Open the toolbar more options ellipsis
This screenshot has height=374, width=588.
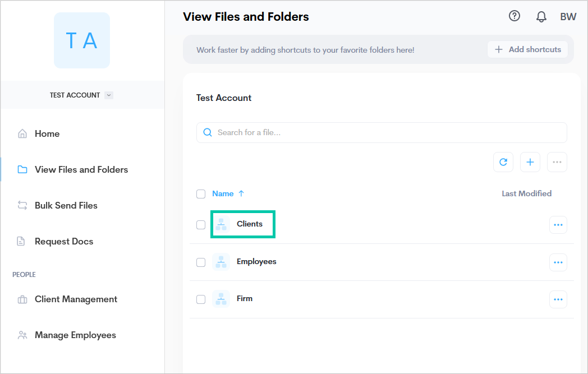coord(557,162)
